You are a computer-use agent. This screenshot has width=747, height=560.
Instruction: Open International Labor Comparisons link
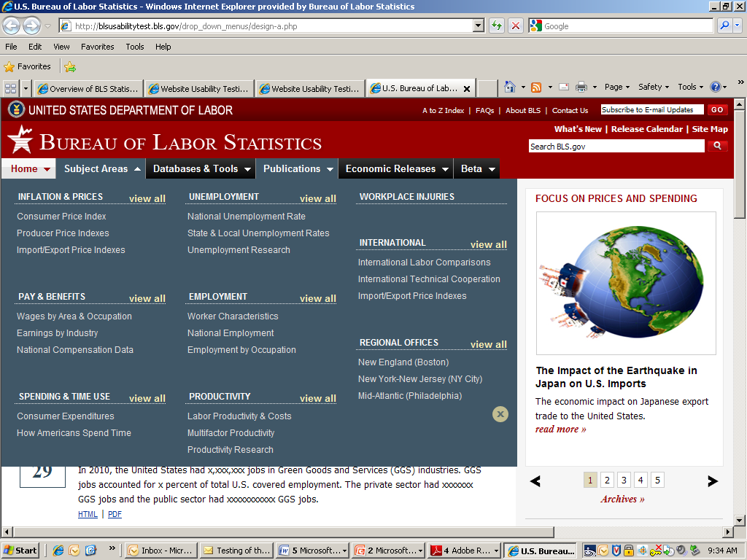(424, 262)
